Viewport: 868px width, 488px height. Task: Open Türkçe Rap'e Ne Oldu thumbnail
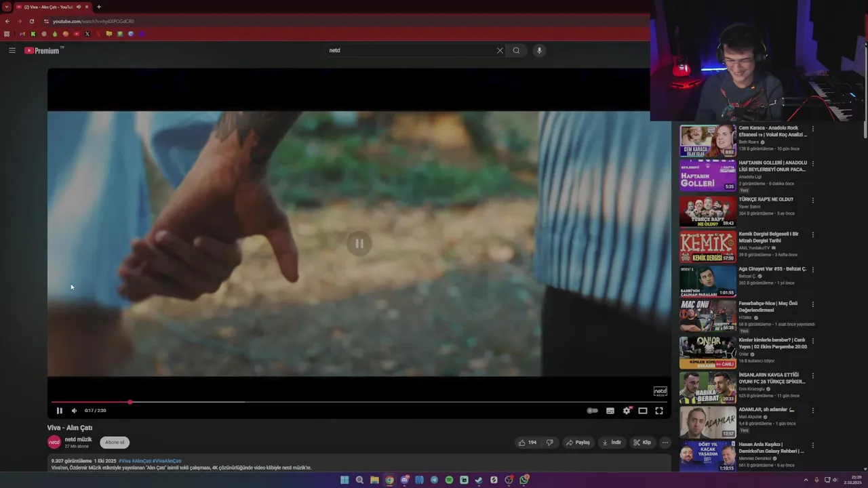[708, 211]
